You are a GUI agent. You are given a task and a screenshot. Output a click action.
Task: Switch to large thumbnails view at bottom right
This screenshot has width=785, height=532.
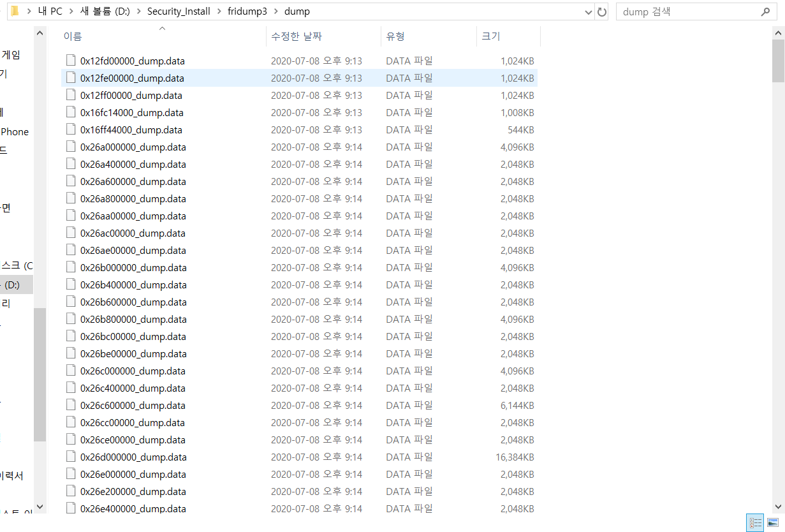click(x=774, y=522)
